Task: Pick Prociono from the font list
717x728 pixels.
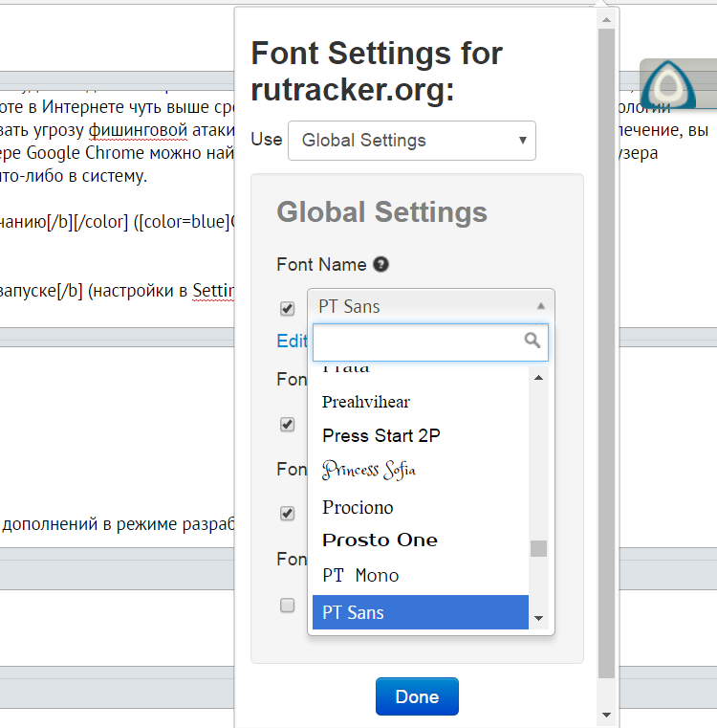Action: pyautogui.click(x=421, y=507)
